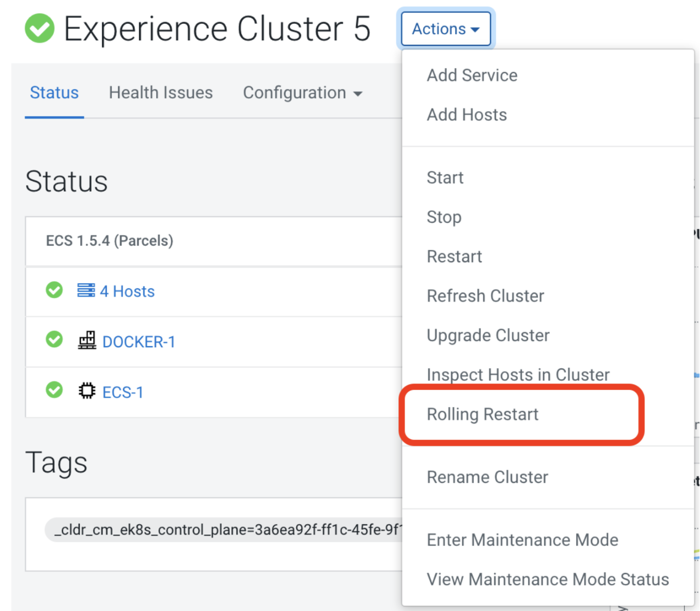Choose Rolling Restart from Actions menu
Screen dimensions: 700x611
(482, 414)
